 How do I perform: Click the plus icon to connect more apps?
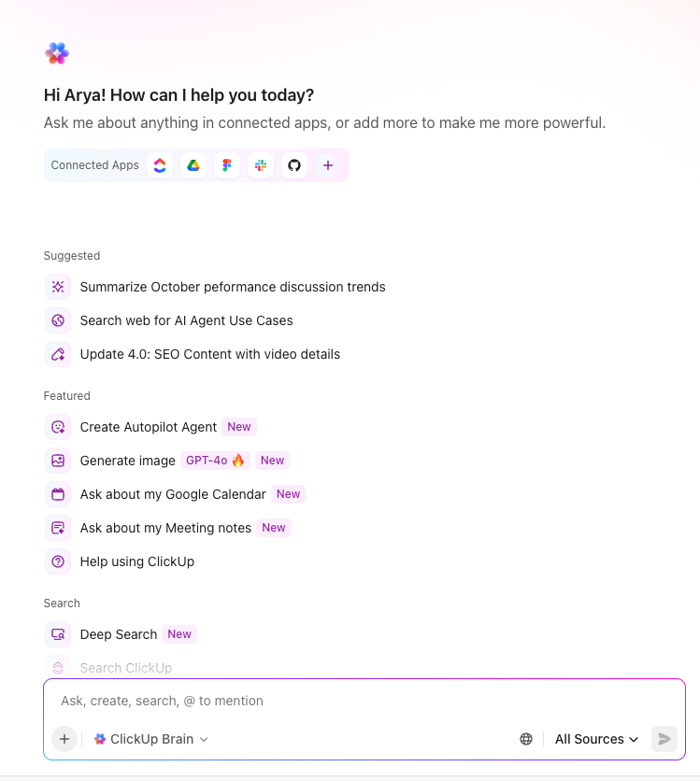pyautogui.click(x=327, y=164)
